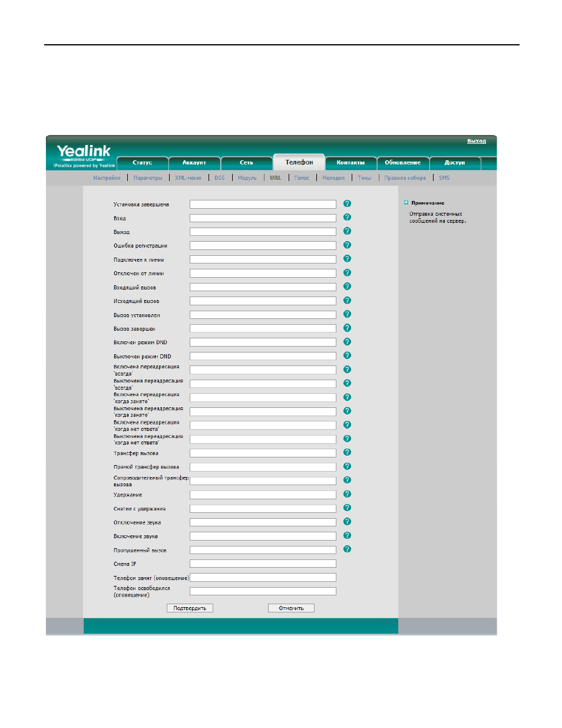Show help for 'Трансфер вызова'
The height and width of the screenshot is (728, 562).
[x=347, y=452]
